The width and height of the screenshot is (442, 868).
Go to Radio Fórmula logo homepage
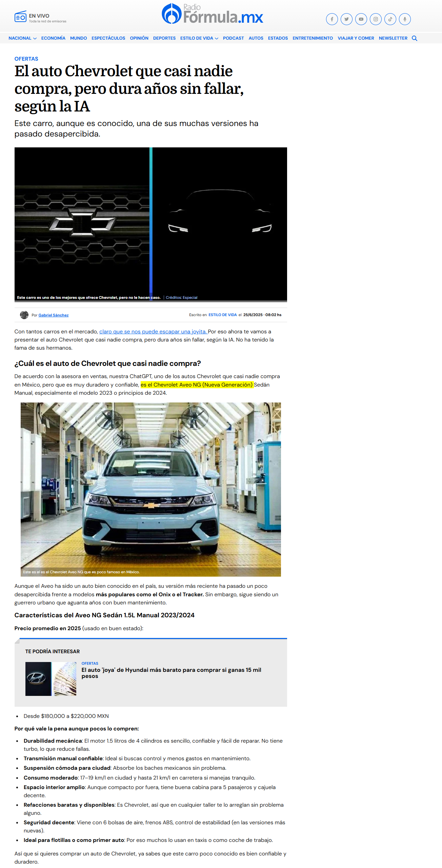213,14
